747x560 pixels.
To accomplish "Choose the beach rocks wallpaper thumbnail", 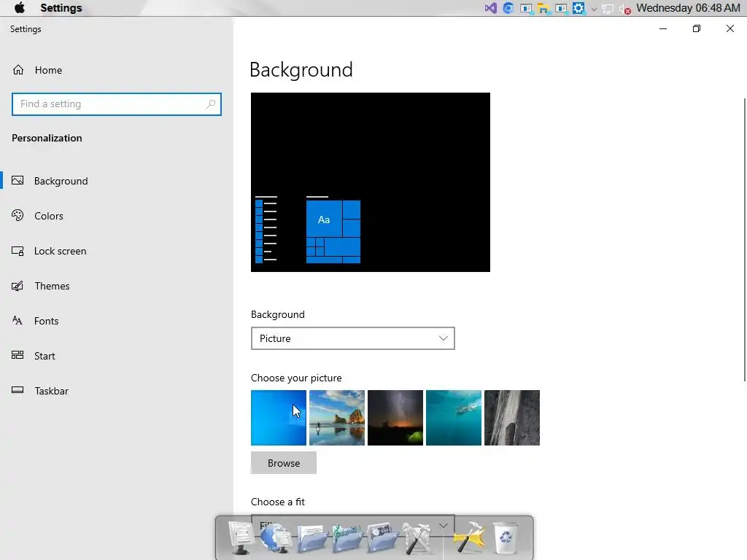I will 337,418.
